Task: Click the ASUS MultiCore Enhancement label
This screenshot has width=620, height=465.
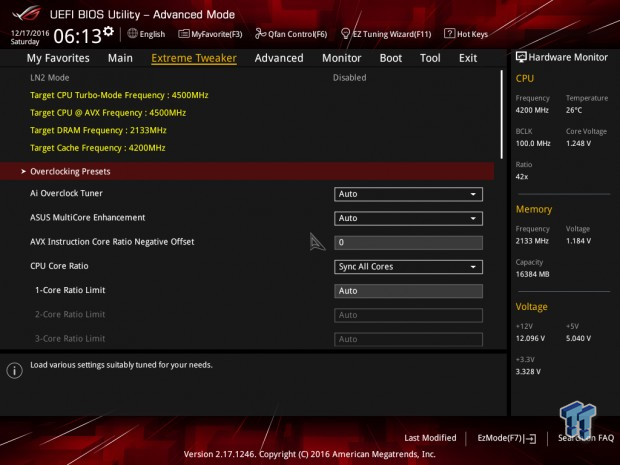Action: [x=87, y=217]
